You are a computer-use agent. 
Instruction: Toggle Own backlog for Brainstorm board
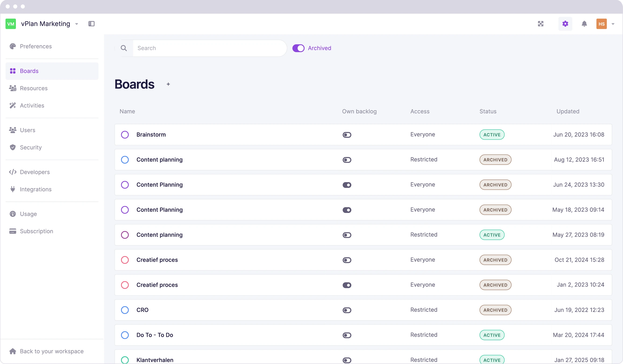pos(347,135)
